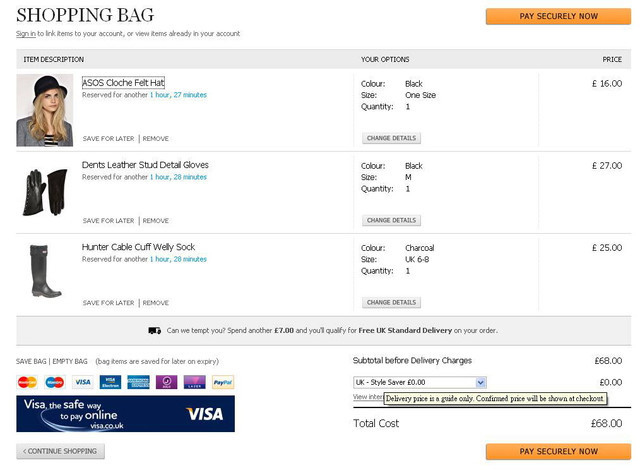640x470 pixels.
Task: Click the bottom Pay Securely Now button
Action: (x=558, y=451)
